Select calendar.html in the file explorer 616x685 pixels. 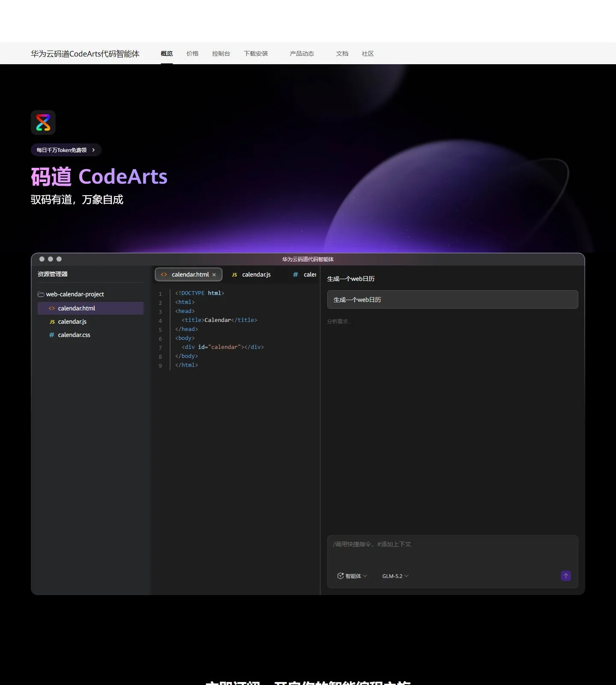click(x=91, y=308)
